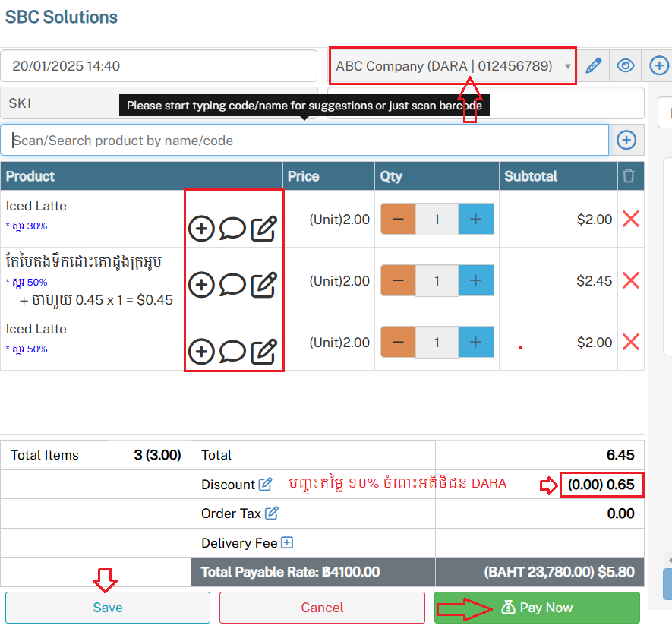This screenshot has width=672, height=635.
Task: Add new customer with plus icon
Action: 658,66
